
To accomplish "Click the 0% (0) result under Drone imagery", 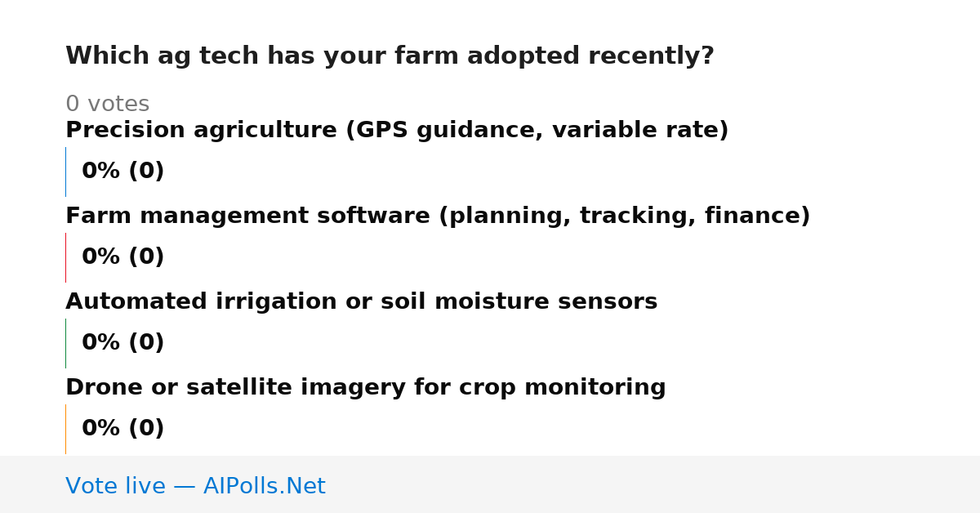I will coord(123,429).
